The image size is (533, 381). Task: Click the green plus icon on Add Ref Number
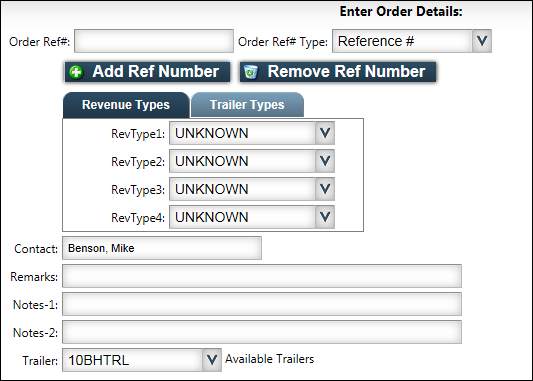pos(76,72)
